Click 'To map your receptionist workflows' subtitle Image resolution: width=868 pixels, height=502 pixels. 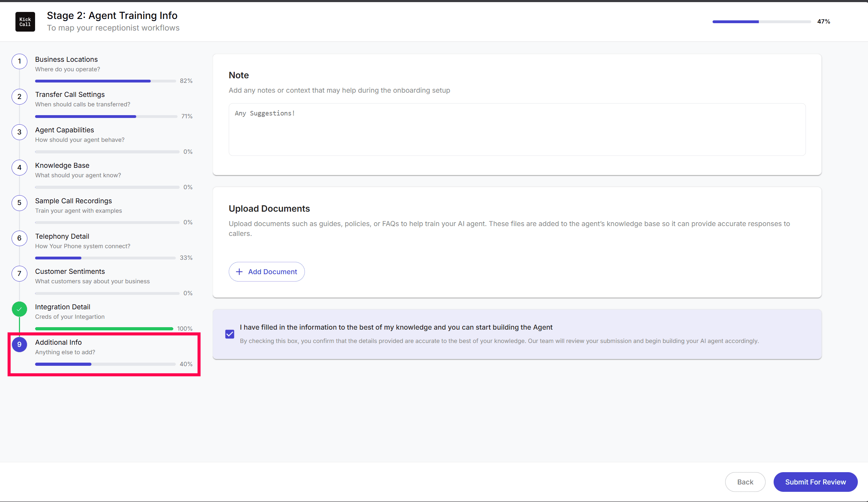click(113, 28)
